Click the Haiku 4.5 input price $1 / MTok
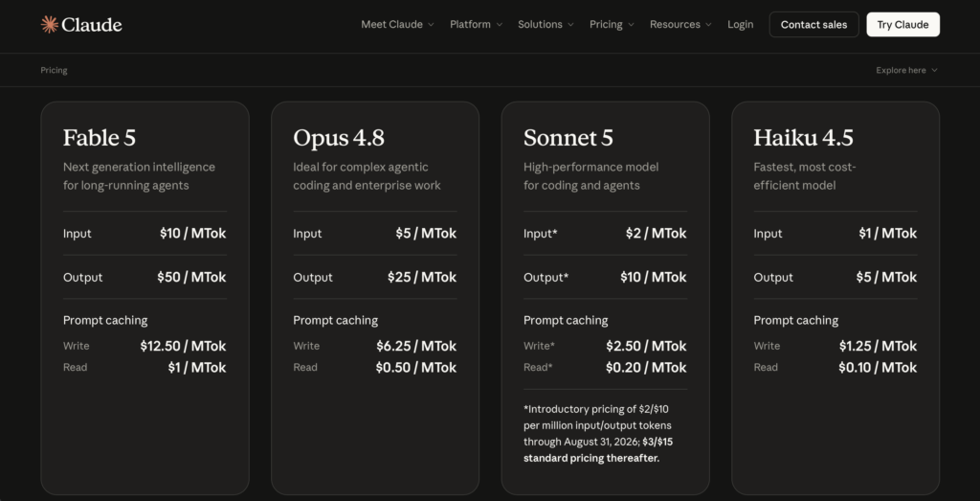The width and height of the screenshot is (980, 501). (887, 234)
